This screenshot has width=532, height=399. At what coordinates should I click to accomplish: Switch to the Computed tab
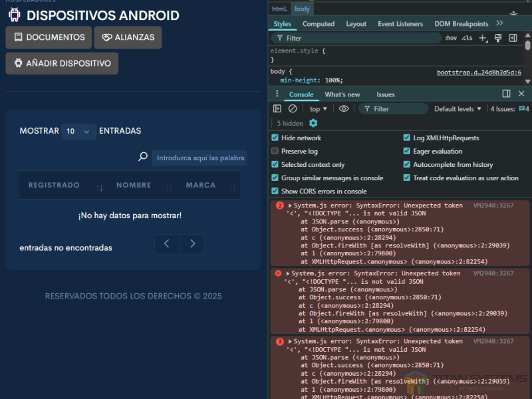tap(319, 24)
